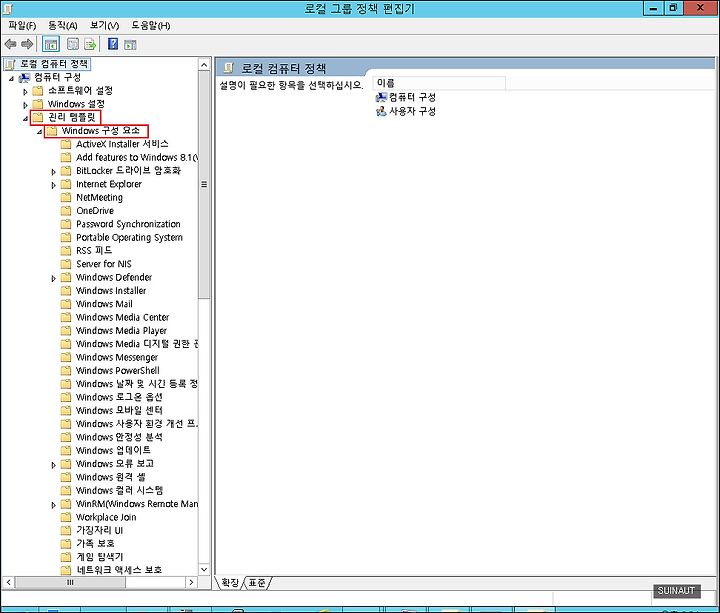Select Windows Installer folder
The image size is (720, 613).
[111, 291]
